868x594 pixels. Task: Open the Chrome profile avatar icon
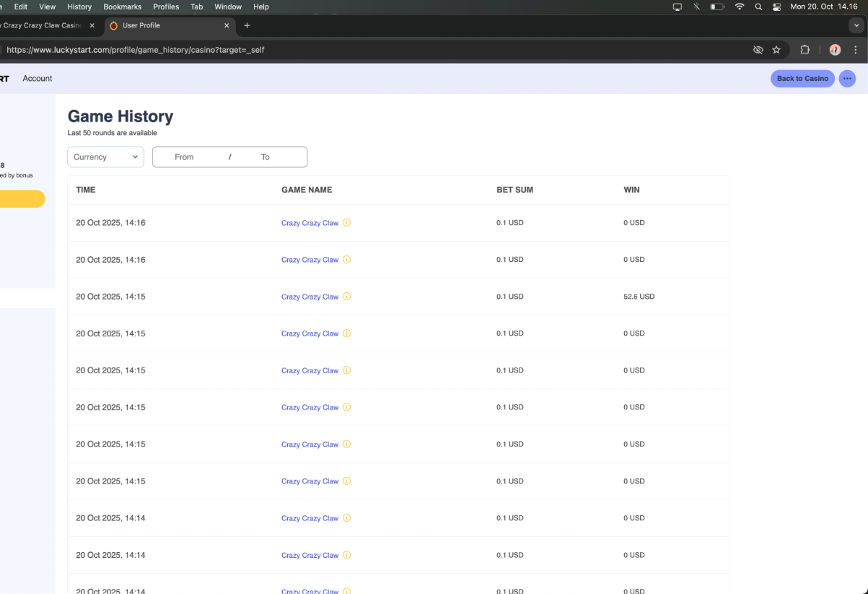(835, 50)
